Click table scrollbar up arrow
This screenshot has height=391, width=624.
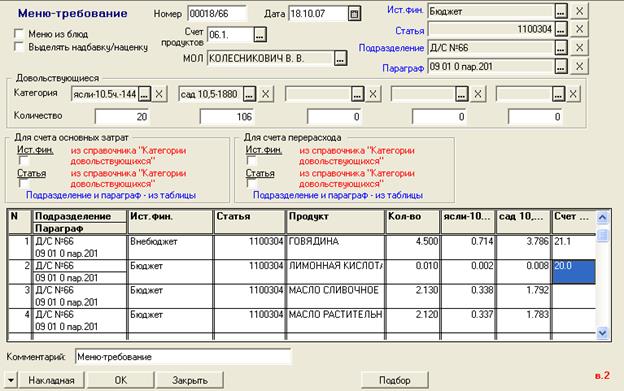[603, 218]
